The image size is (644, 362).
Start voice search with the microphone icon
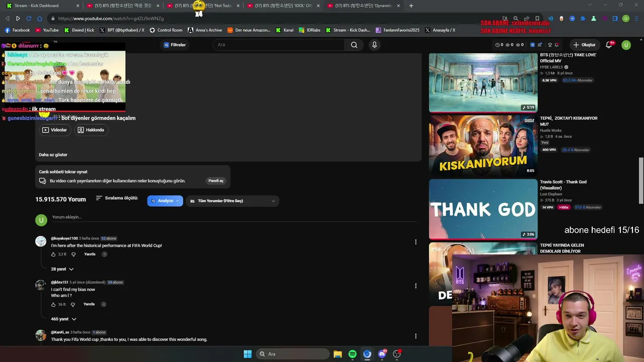374,45
